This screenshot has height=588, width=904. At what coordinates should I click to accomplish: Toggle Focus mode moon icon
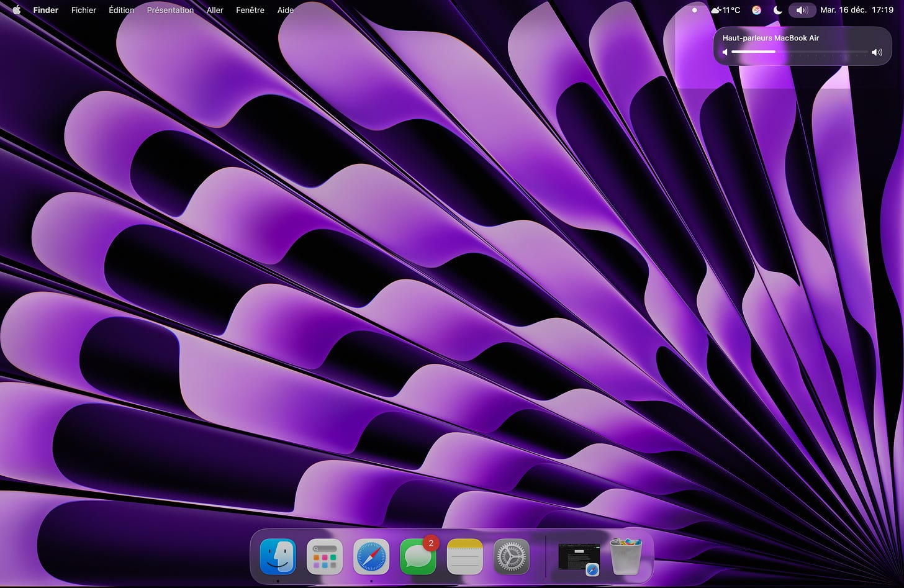tap(777, 10)
